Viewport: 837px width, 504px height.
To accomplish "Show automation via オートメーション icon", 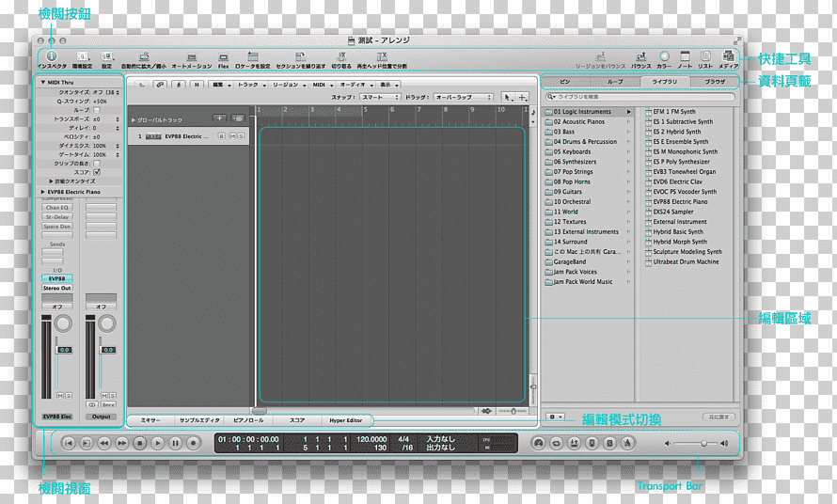I will pyautogui.click(x=192, y=56).
